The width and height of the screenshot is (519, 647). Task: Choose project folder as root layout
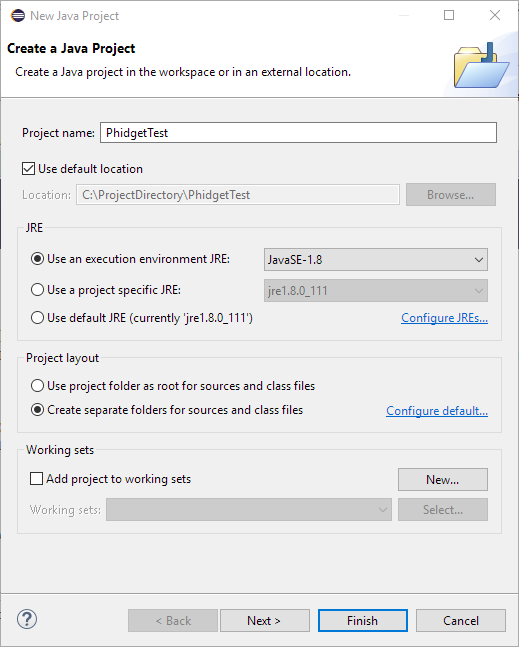38,385
